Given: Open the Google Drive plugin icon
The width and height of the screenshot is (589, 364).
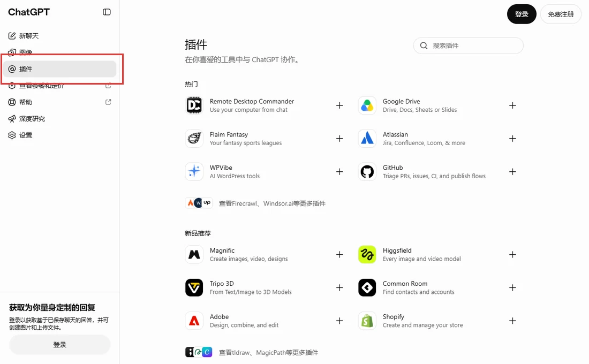Looking at the screenshot, I should [367, 105].
